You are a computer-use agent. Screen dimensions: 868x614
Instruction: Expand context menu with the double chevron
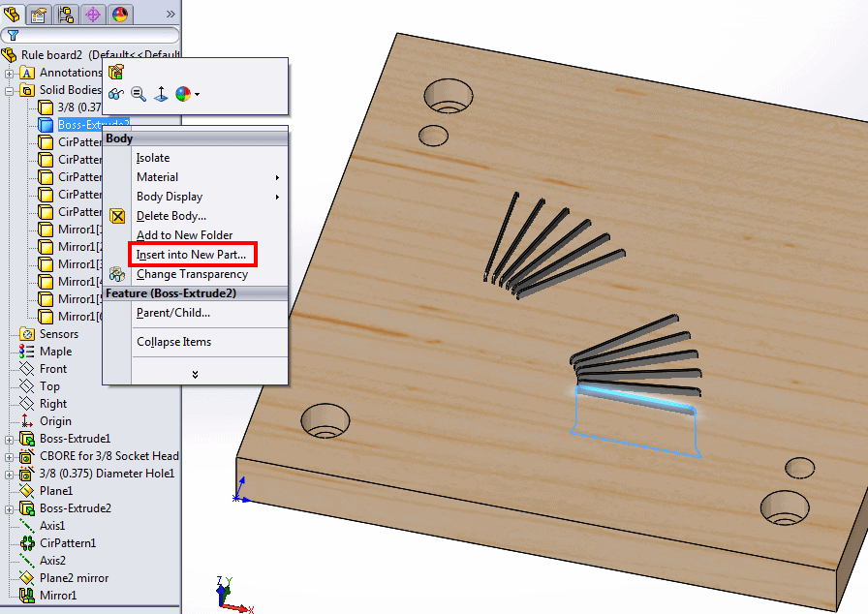coord(195,374)
